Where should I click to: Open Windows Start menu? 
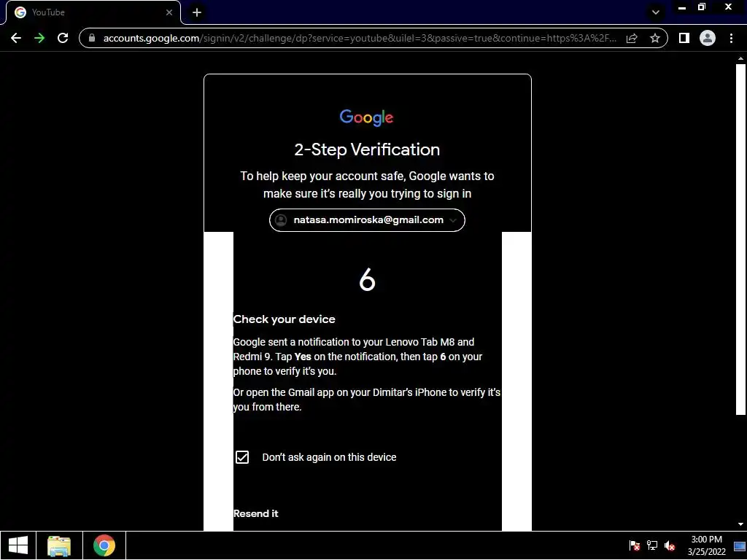[x=18, y=545]
